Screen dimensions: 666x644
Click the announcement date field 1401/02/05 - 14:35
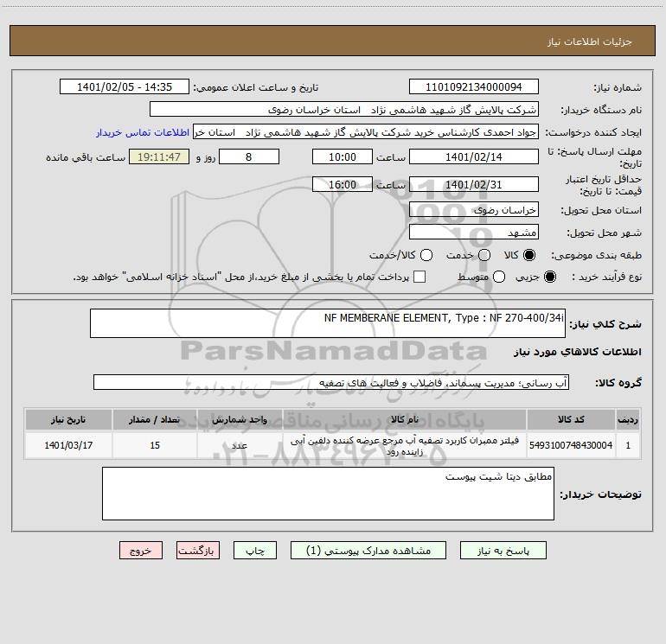coord(125,87)
